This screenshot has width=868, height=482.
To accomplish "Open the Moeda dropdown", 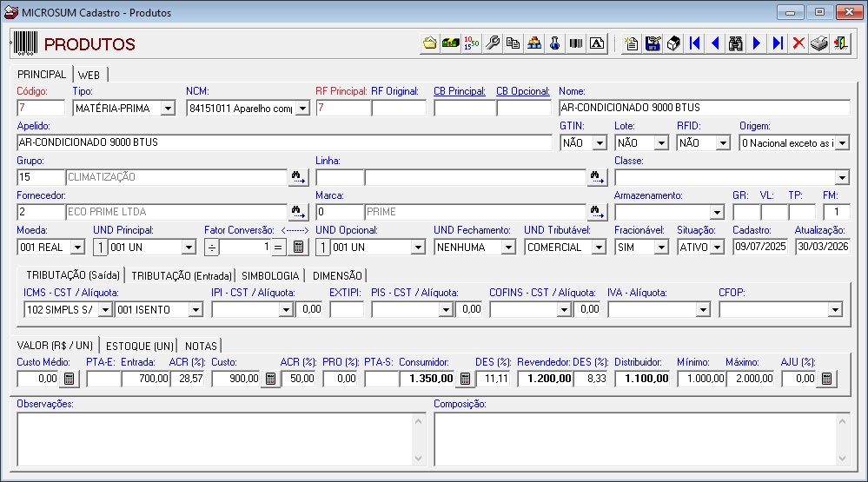I will (x=78, y=247).
